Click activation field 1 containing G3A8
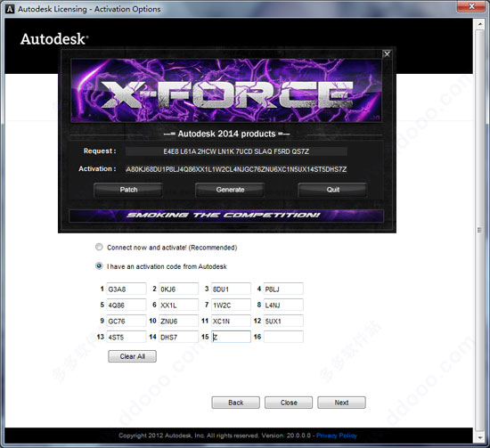490x448 pixels. coord(127,289)
